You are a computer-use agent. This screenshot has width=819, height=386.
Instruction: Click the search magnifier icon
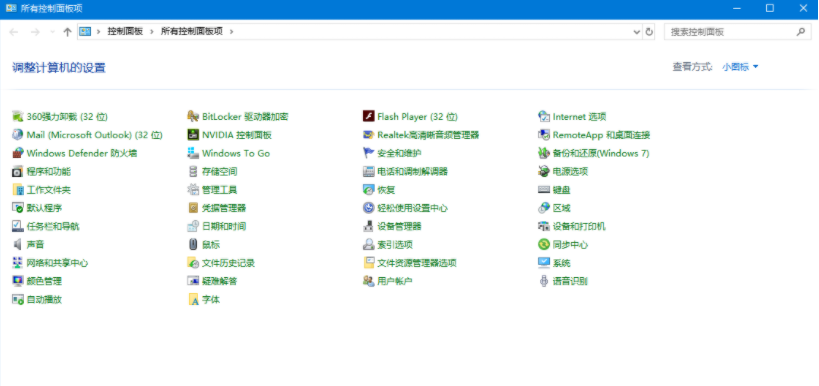click(800, 32)
